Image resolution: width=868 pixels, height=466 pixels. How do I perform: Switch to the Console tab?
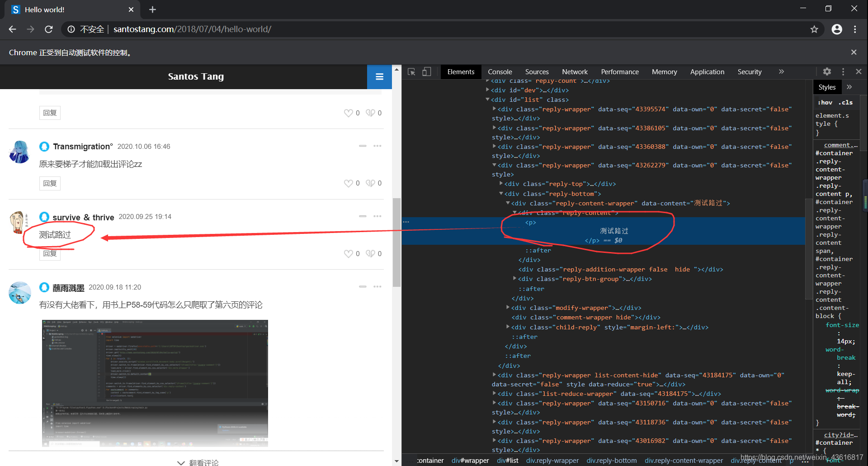(x=500, y=72)
